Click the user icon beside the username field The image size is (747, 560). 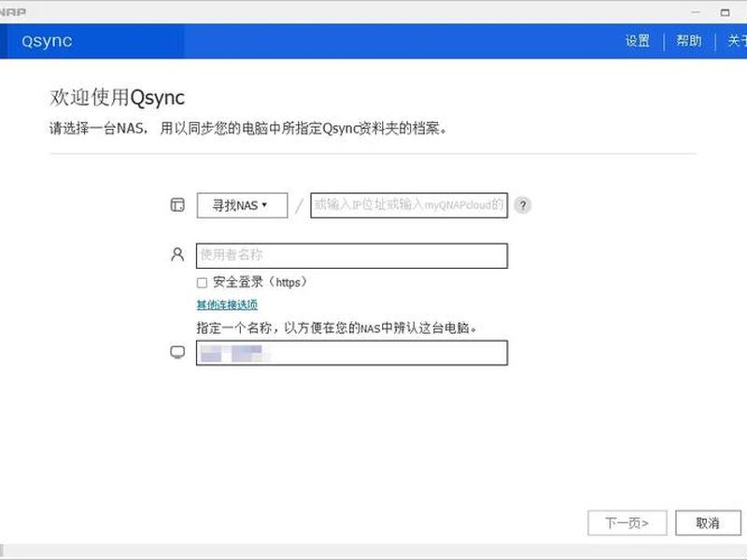pyautogui.click(x=177, y=254)
